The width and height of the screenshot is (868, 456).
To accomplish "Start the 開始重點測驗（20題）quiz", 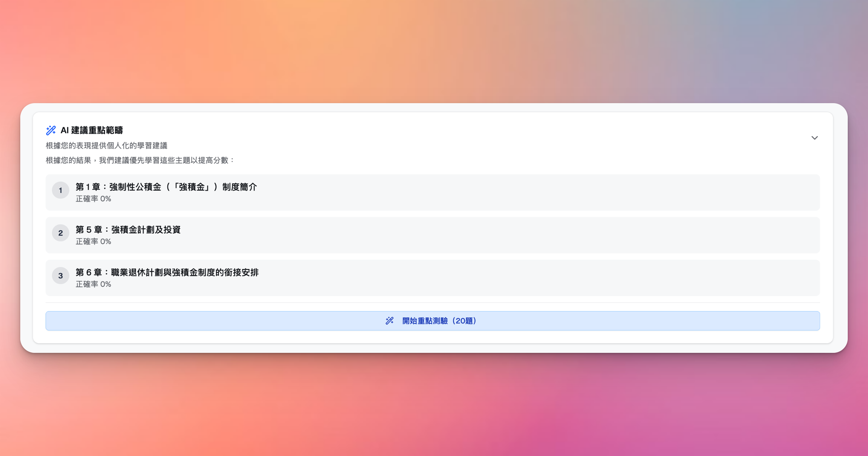I will pyautogui.click(x=433, y=321).
